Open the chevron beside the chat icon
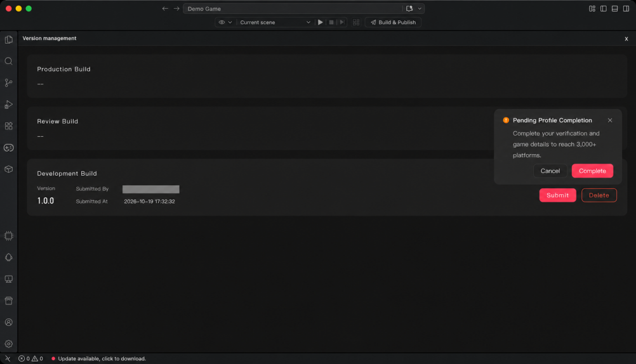 point(420,8)
